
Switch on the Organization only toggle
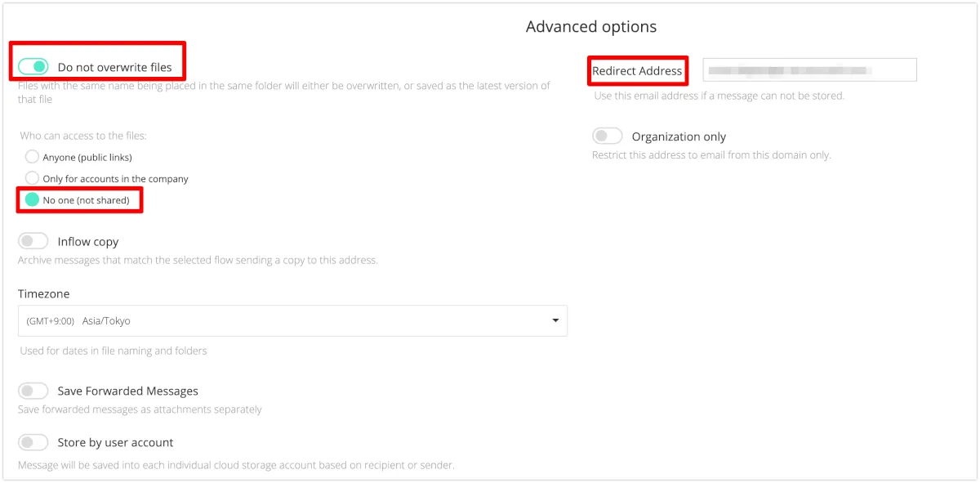click(608, 136)
